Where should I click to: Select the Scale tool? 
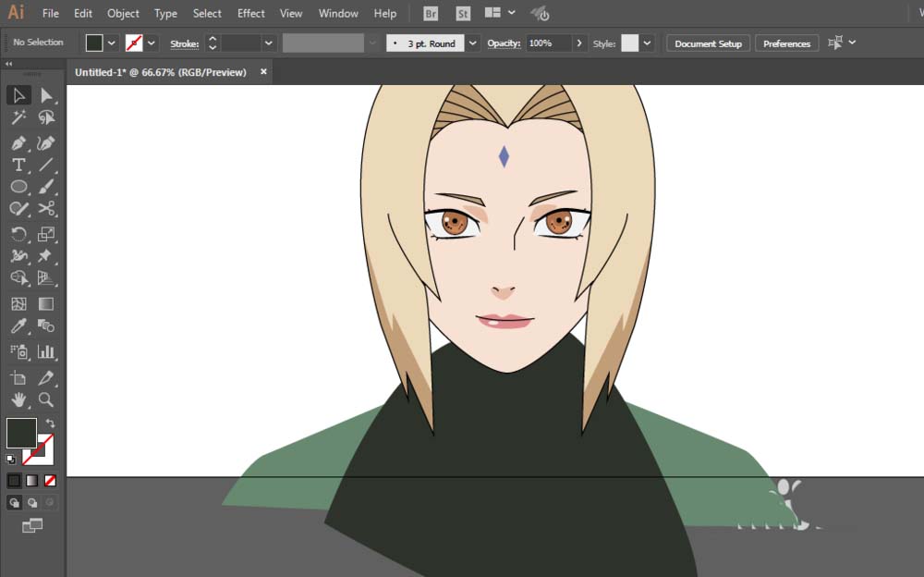coord(46,234)
